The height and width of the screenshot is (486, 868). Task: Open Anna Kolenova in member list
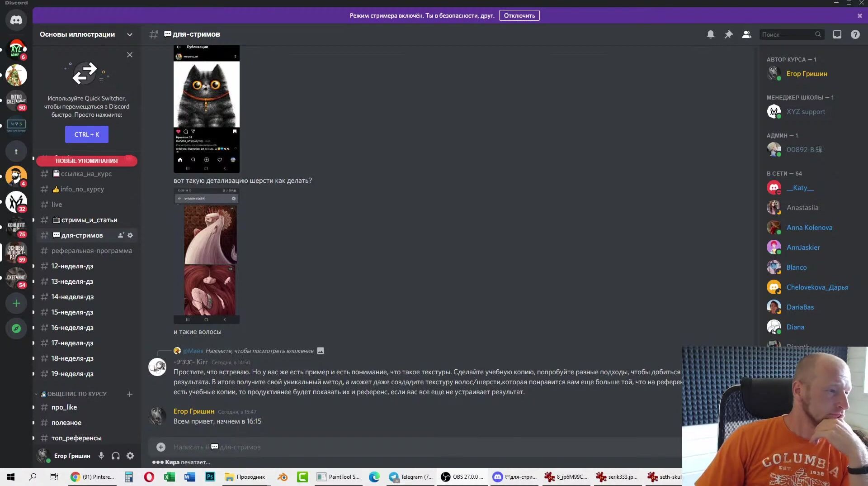click(x=809, y=228)
